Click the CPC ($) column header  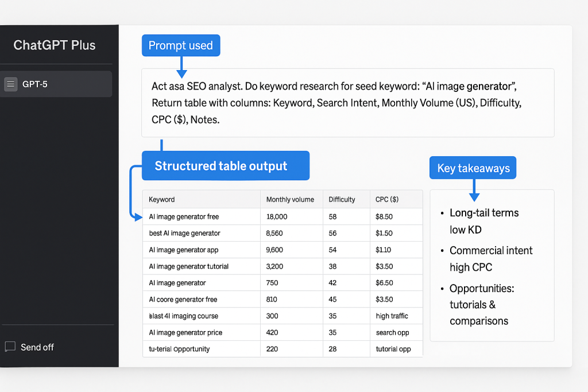coord(387,200)
